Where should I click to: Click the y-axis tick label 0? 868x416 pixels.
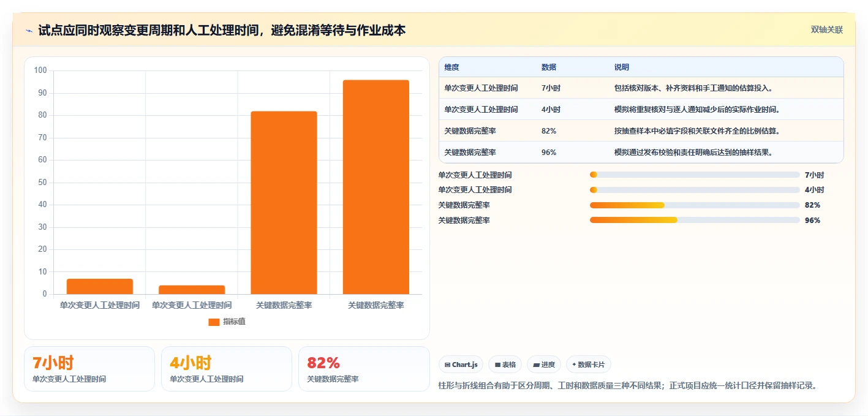(x=45, y=294)
